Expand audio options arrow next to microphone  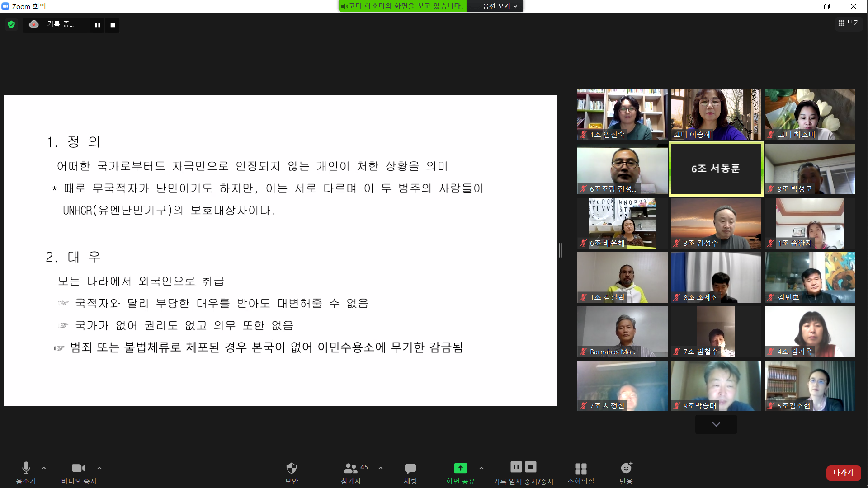click(x=44, y=468)
